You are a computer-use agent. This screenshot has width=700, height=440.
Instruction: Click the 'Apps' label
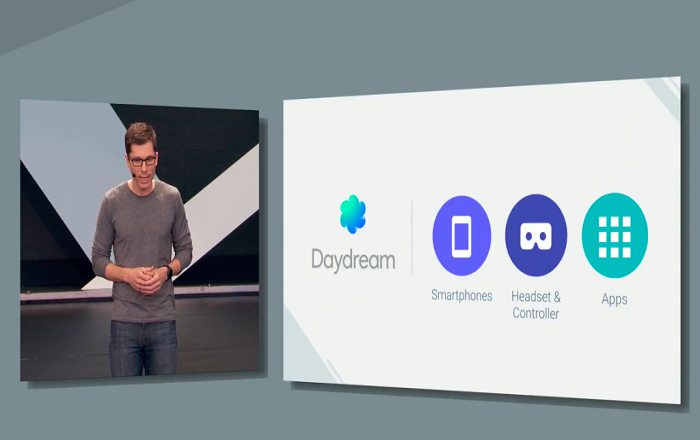(614, 299)
